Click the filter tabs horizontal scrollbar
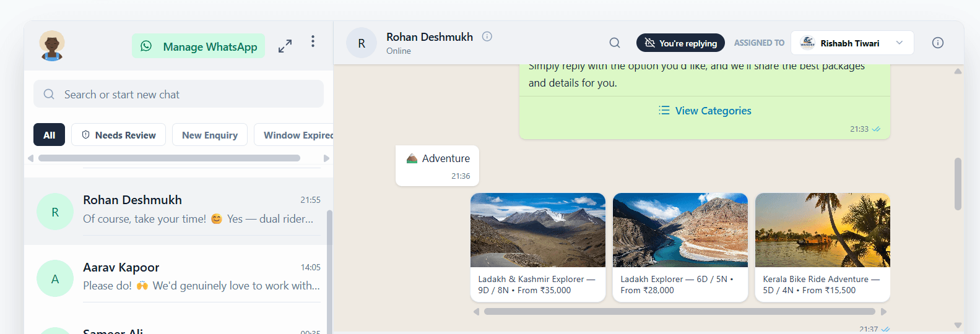 click(x=169, y=158)
